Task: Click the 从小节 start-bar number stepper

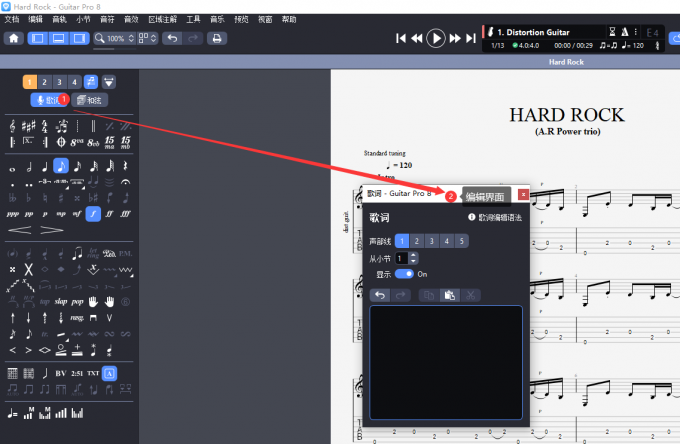Action: [414, 258]
